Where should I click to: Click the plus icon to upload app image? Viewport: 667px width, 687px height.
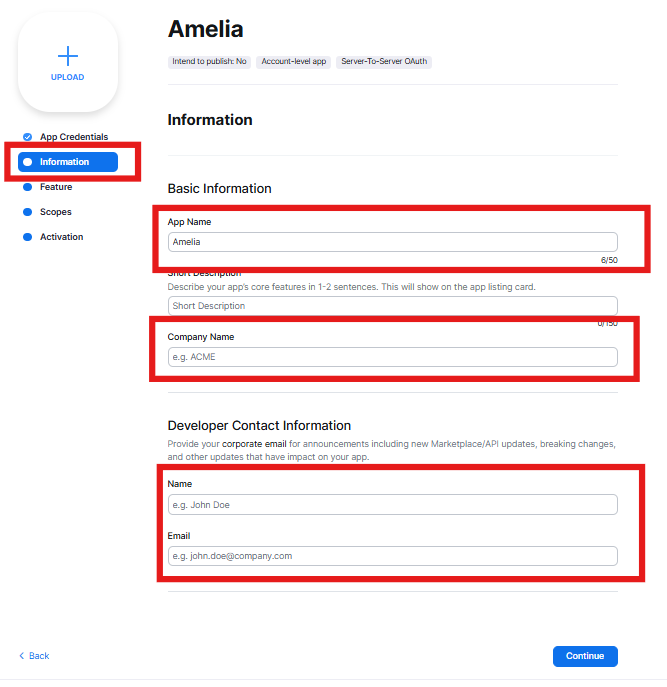pyautogui.click(x=68, y=55)
